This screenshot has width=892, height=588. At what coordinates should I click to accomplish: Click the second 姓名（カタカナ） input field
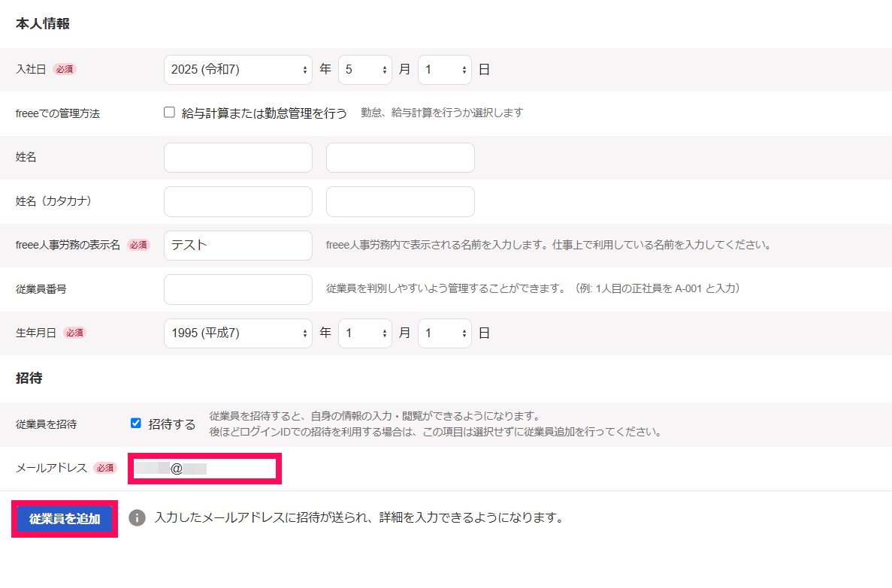point(400,201)
